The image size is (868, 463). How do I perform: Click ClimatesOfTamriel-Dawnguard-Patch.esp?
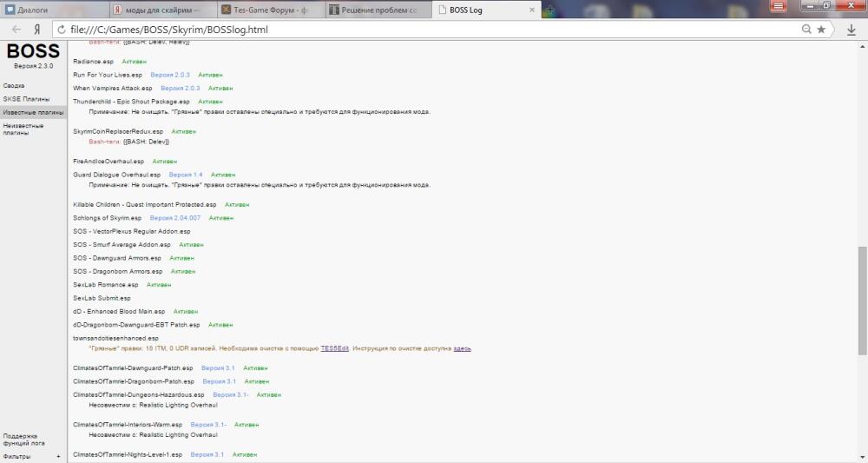(x=133, y=367)
